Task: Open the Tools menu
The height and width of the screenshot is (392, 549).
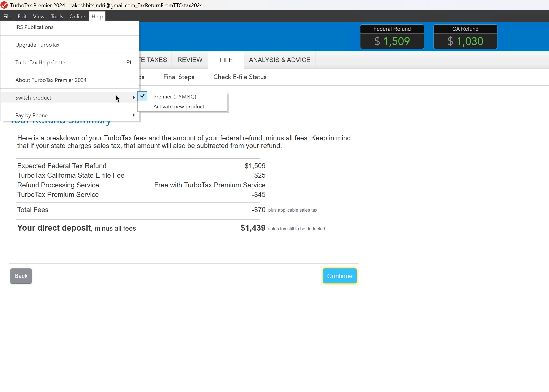Action: click(x=57, y=17)
